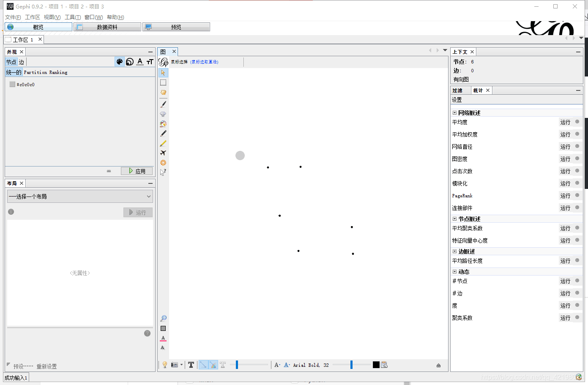
Task: Click the 鼠标选取直径 link
Action: pyautogui.click(x=204, y=62)
